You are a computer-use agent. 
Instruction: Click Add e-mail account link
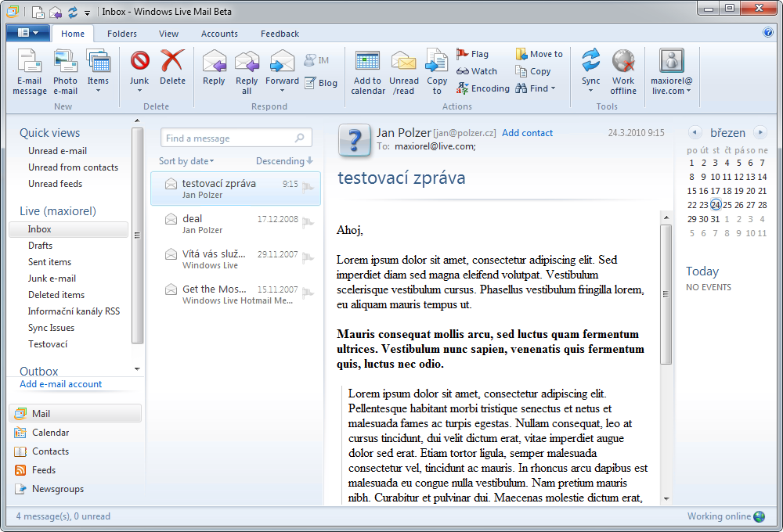tap(60, 384)
